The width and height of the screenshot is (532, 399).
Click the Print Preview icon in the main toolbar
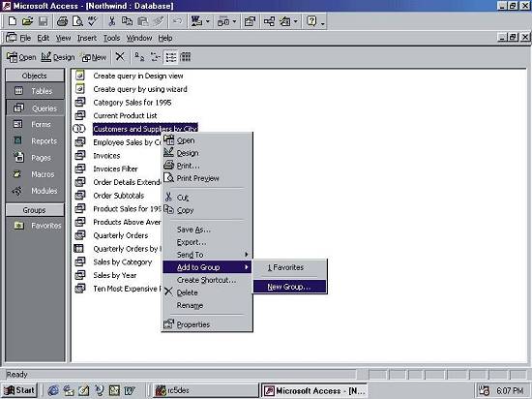coord(77,21)
